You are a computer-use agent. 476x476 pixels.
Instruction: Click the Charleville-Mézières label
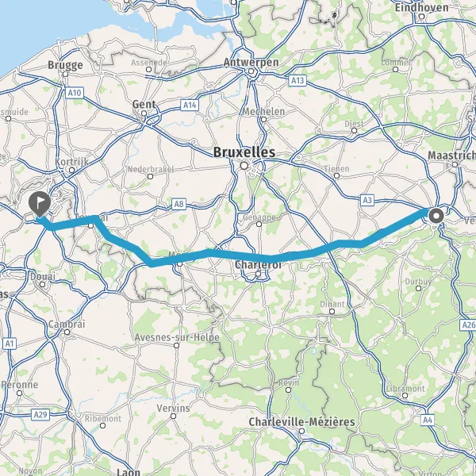[301, 422]
